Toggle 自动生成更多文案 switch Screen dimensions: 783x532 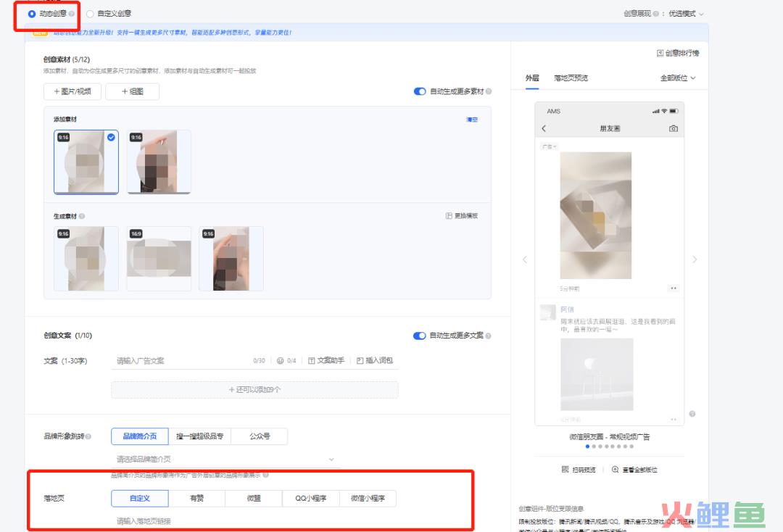pyautogui.click(x=420, y=336)
